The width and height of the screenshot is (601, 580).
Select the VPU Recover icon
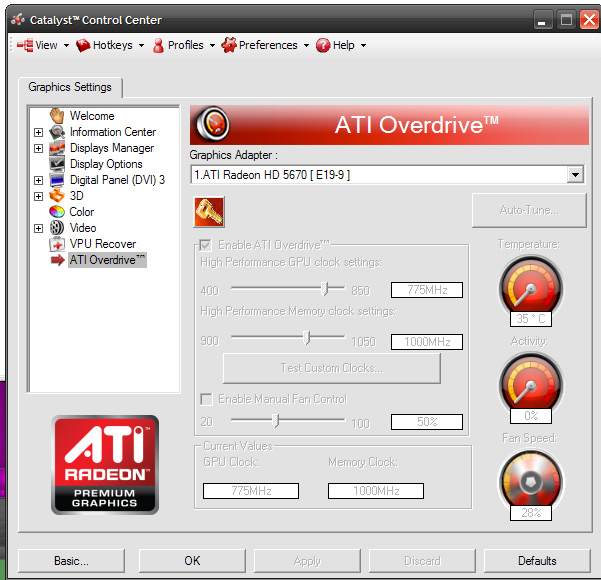[57, 244]
